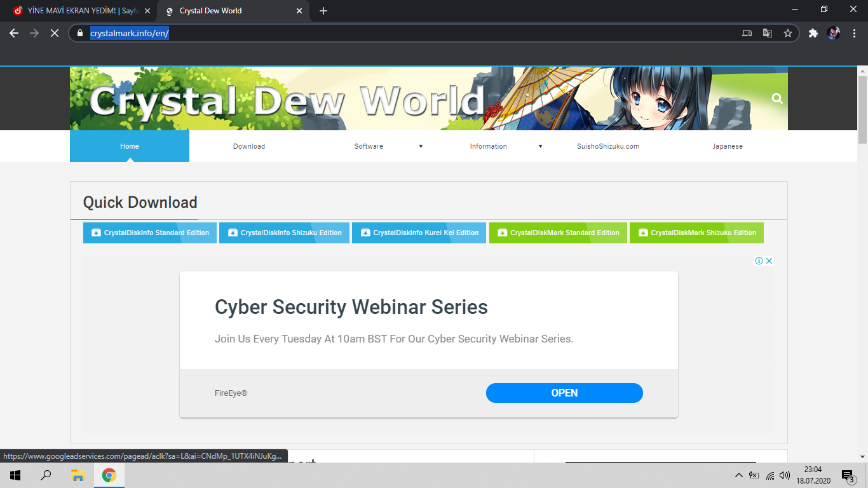Open the Windows Start menu
868x488 pixels.
15,475
